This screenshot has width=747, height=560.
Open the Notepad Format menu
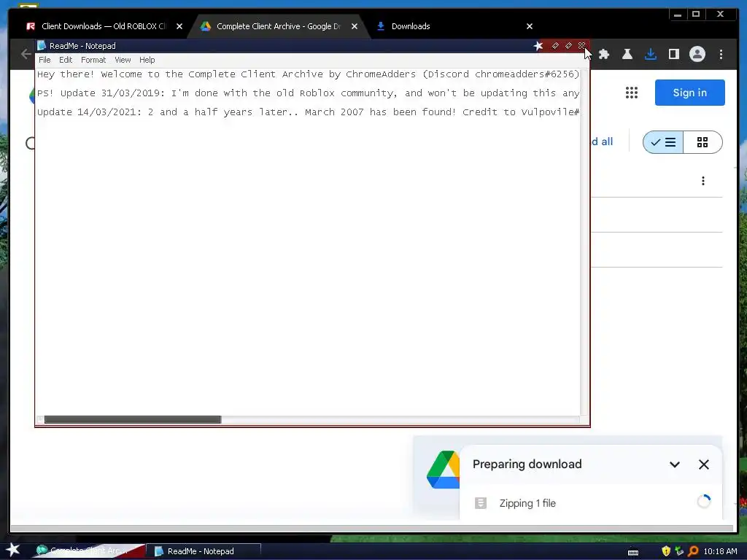click(93, 60)
